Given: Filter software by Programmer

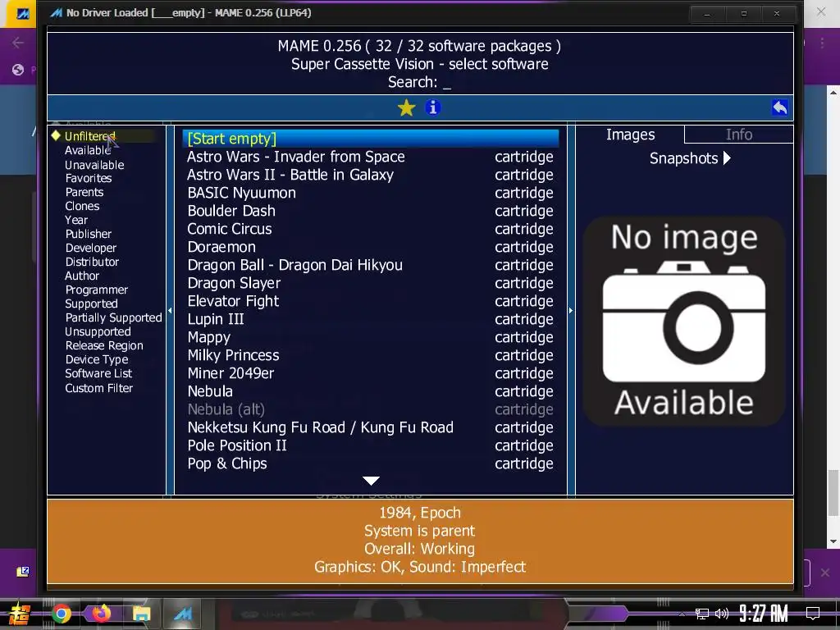Looking at the screenshot, I should (97, 290).
